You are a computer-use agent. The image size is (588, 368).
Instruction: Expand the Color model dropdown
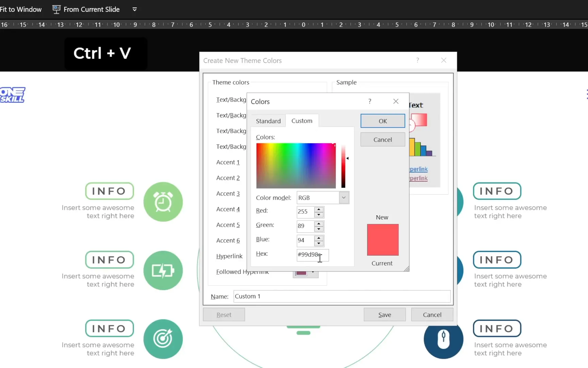click(x=344, y=198)
